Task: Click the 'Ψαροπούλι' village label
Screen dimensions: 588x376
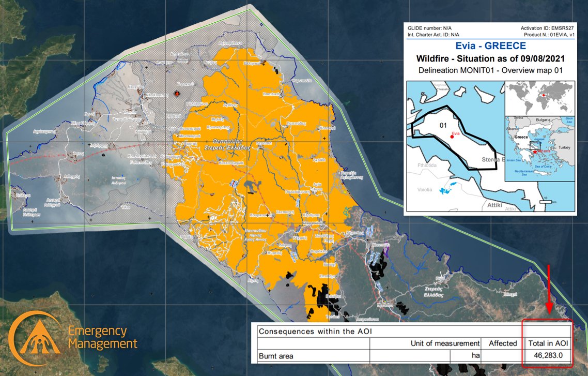Action: [302, 80]
